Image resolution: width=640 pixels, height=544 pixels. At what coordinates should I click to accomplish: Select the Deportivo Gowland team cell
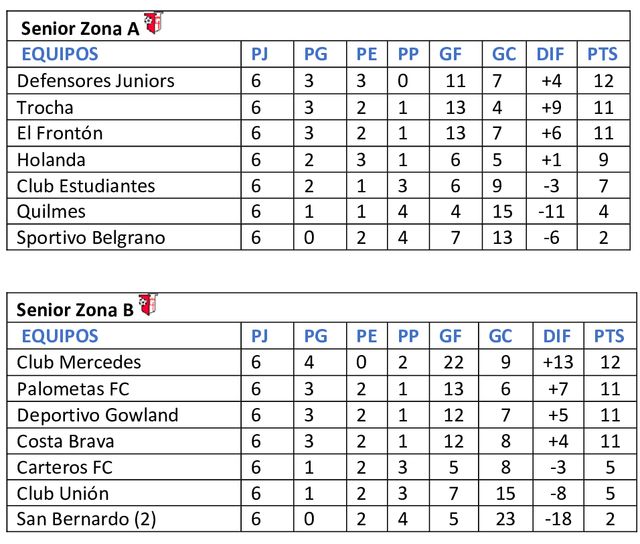click(x=98, y=415)
